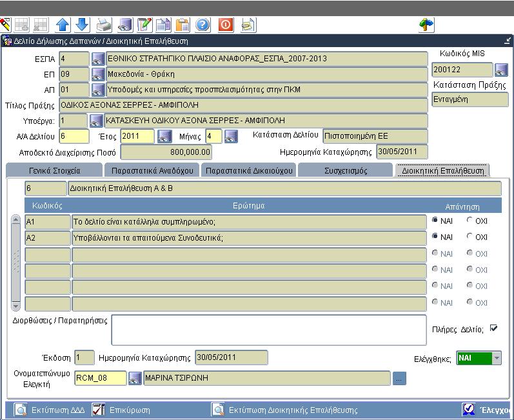Click the amount value 800,000.00
This screenshot has height=420, width=514.
190,152
